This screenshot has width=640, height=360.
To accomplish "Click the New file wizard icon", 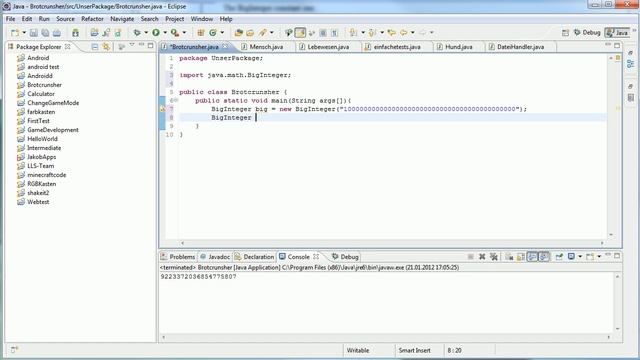I will tap(15, 33).
